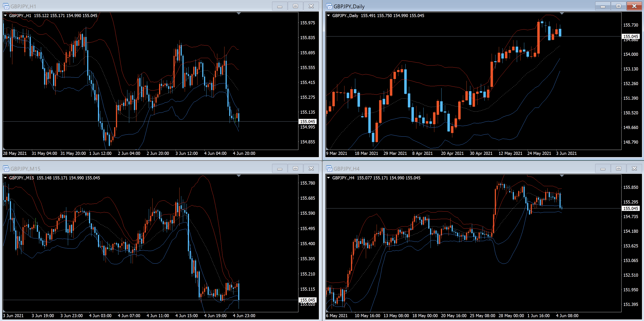Click the chart shift marker on H1 chart
This screenshot has width=644, height=321.
[x=239, y=14]
